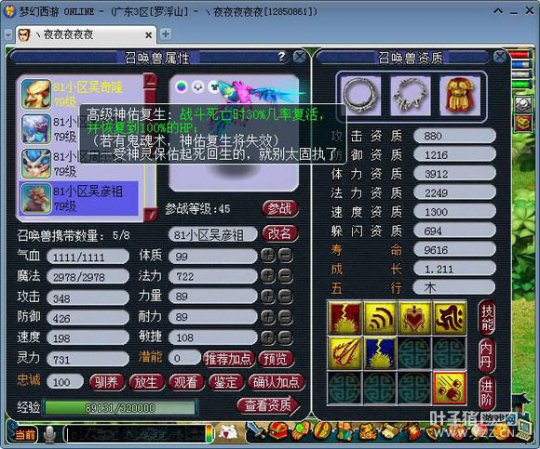The width and height of the screenshot is (540, 449).
Task: Click the 鉴定 button
Action: coord(226,382)
